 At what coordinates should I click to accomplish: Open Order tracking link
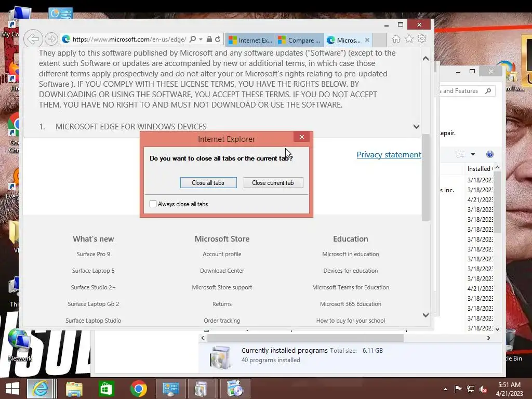point(222,320)
